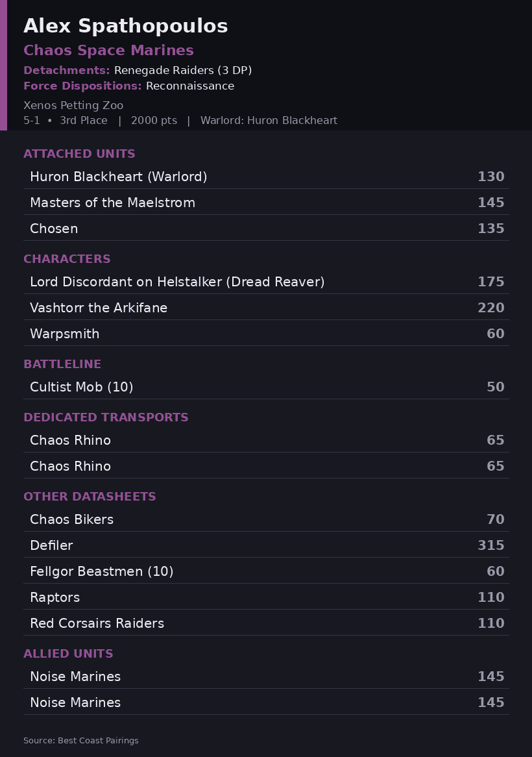Select the Huron Blackheart (Warlord) row

click(x=266, y=176)
